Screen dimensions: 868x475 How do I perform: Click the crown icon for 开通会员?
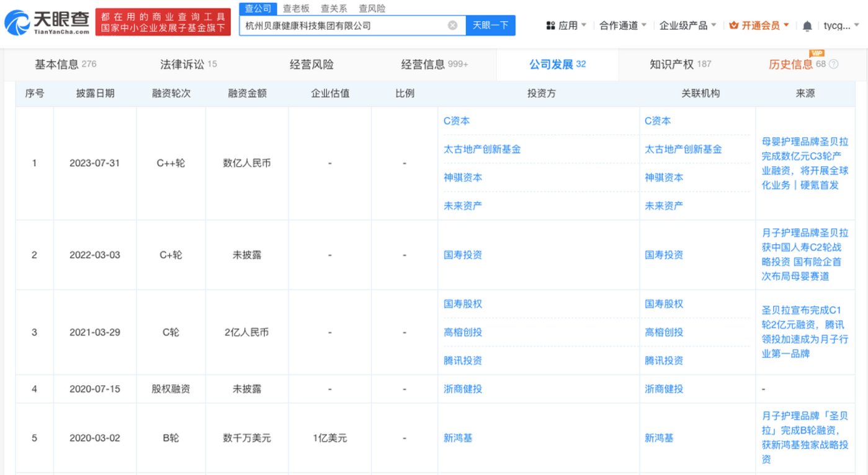(x=734, y=25)
